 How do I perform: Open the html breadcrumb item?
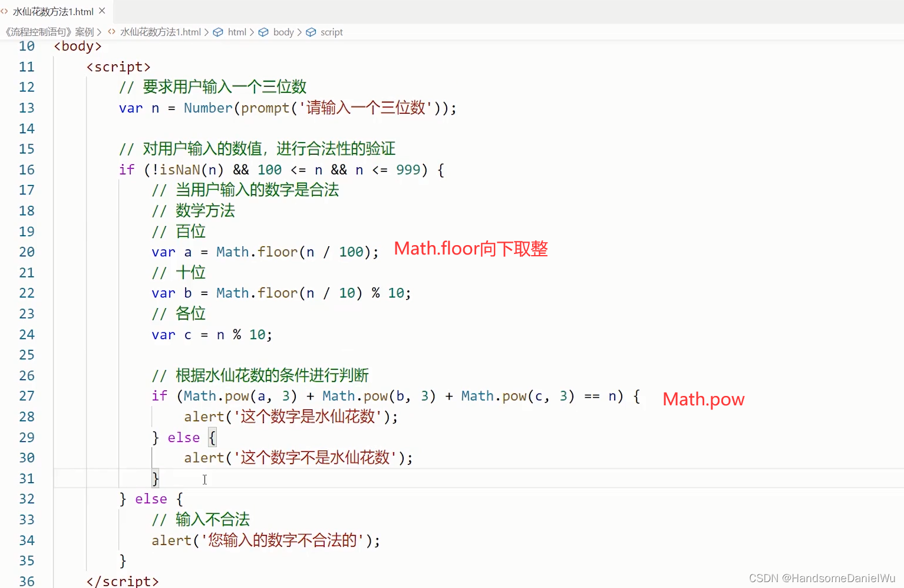(237, 32)
